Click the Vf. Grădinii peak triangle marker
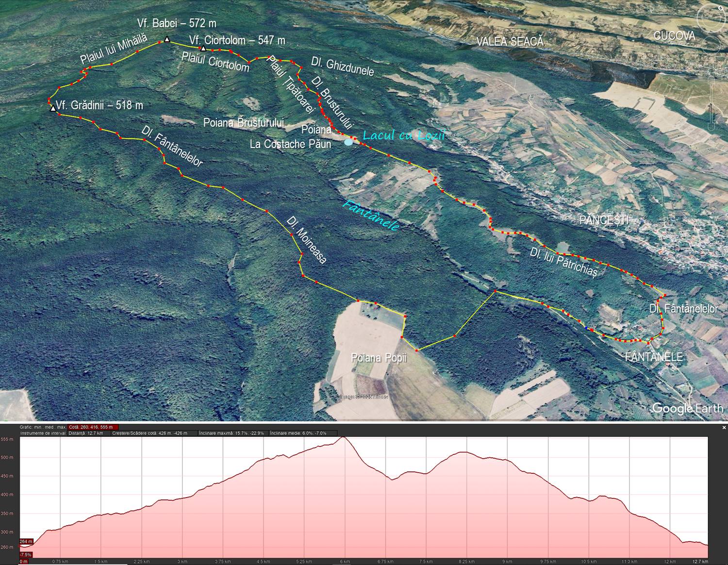The height and width of the screenshot is (565, 728). tap(53, 108)
